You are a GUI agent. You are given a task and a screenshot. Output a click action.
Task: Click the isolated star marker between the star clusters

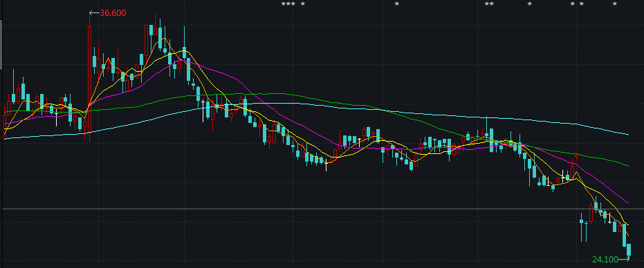pyautogui.click(x=397, y=3)
